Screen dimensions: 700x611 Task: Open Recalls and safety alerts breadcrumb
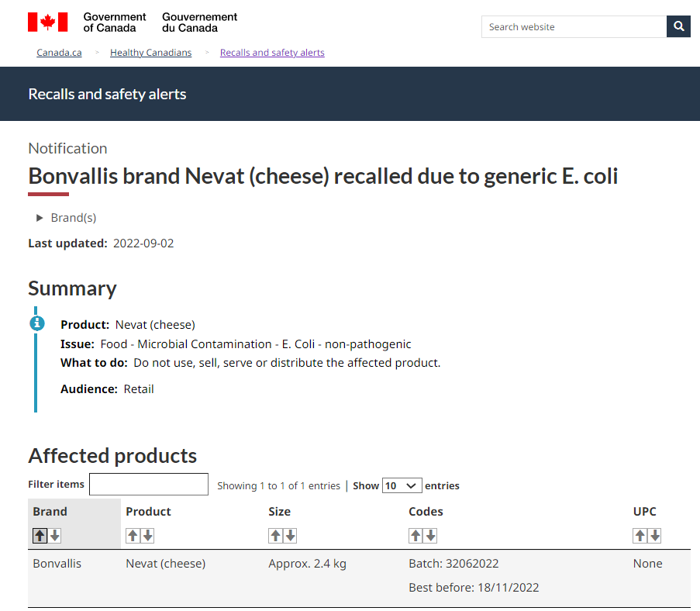272,52
